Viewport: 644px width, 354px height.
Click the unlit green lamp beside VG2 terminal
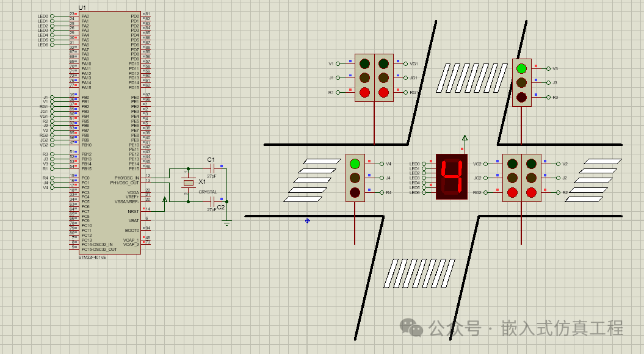(x=512, y=164)
